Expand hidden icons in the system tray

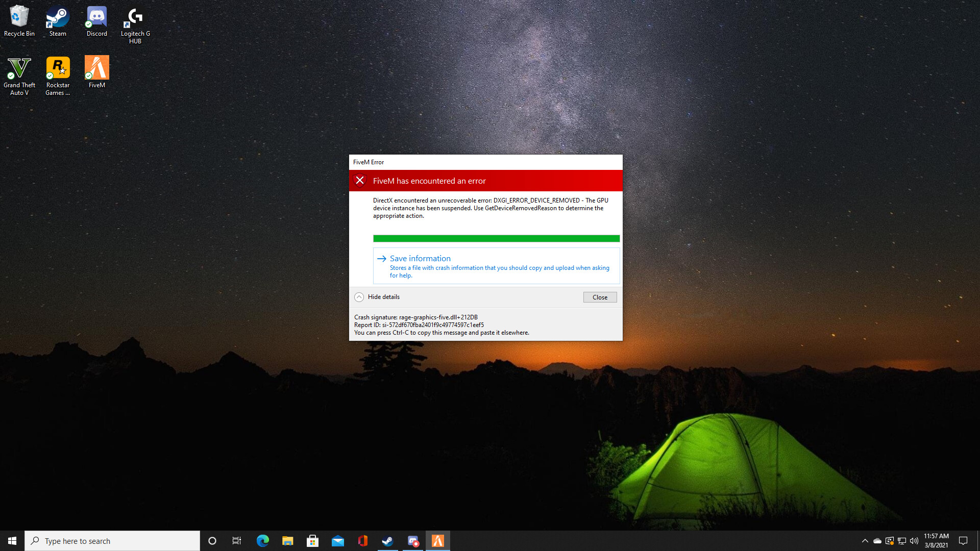click(x=865, y=541)
